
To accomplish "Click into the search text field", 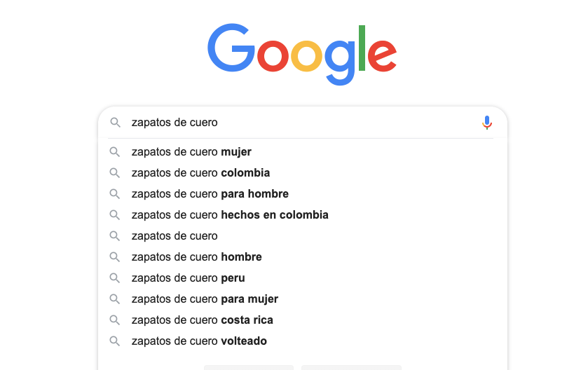I will [x=301, y=123].
